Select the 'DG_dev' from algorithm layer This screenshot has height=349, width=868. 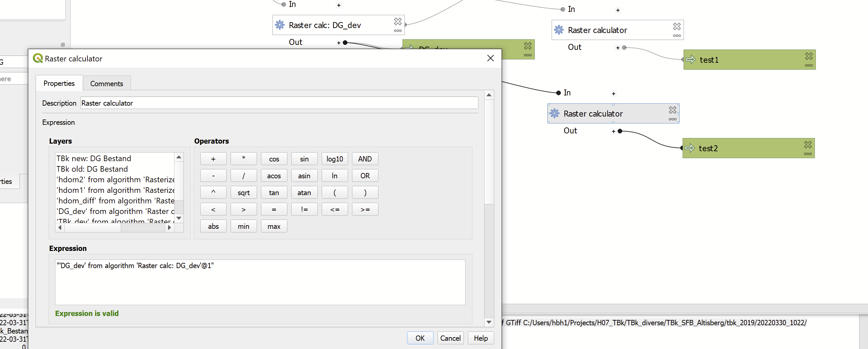(115, 211)
